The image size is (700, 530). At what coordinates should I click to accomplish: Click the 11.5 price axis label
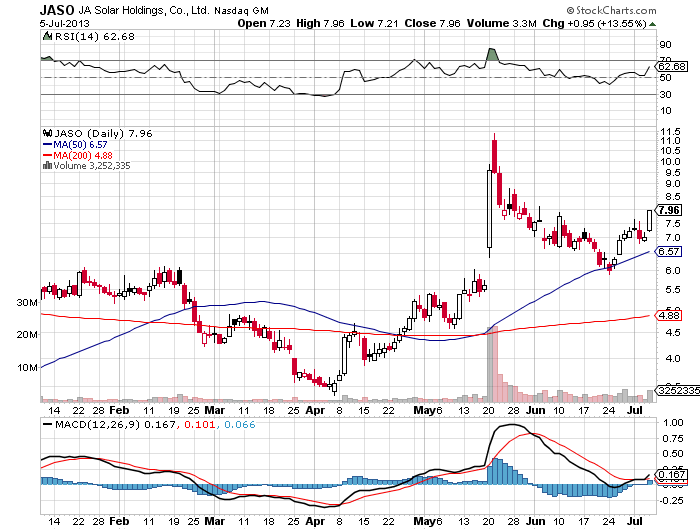point(670,132)
